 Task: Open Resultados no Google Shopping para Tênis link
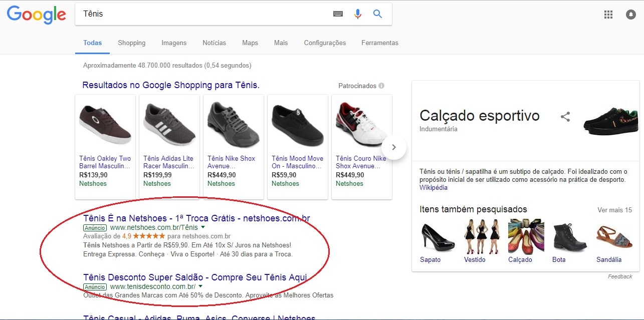[x=171, y=85]
